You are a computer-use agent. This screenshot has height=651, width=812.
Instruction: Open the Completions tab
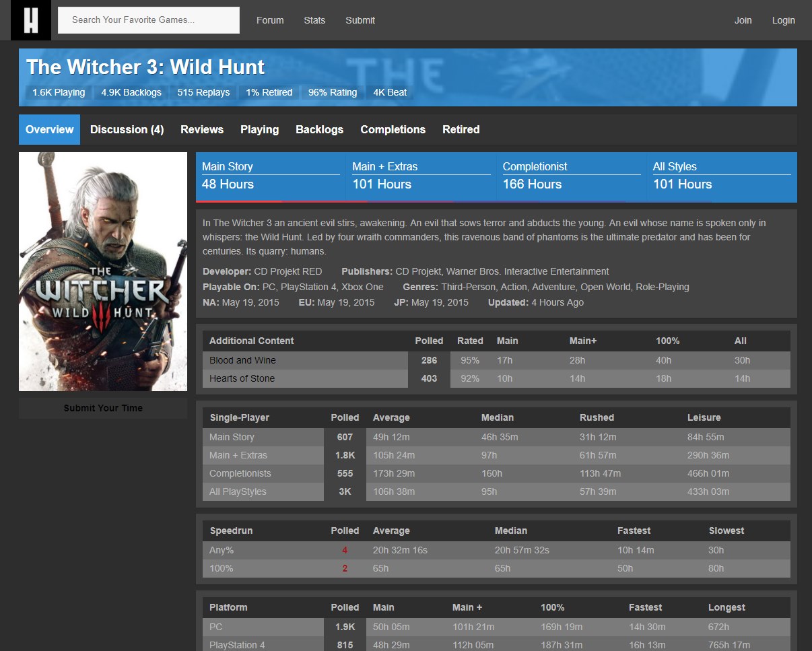393,129
